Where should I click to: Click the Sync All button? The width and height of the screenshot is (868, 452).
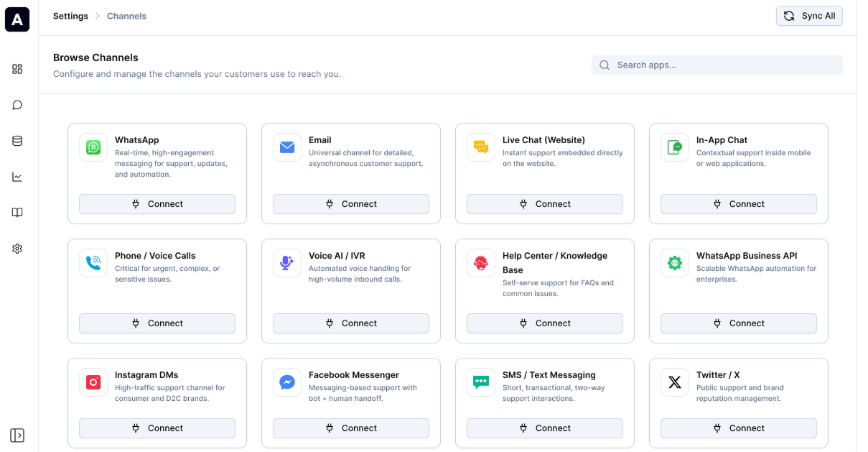pos(809,16)
